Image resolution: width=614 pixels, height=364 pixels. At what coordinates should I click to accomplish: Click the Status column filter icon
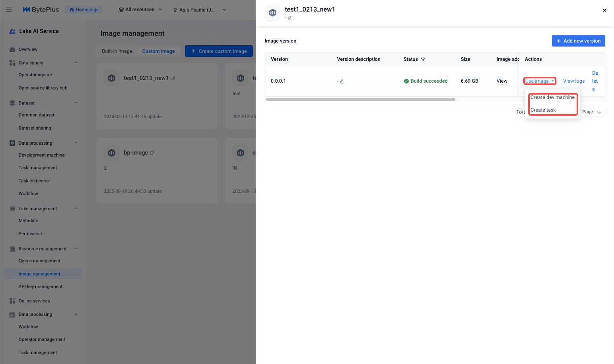coord(423,59)
